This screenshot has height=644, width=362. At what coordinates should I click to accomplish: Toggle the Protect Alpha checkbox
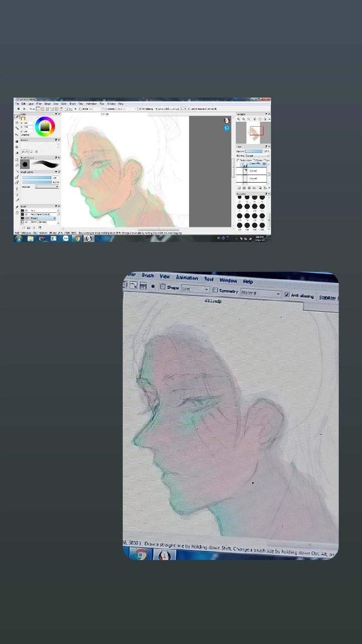coord(238,160)
